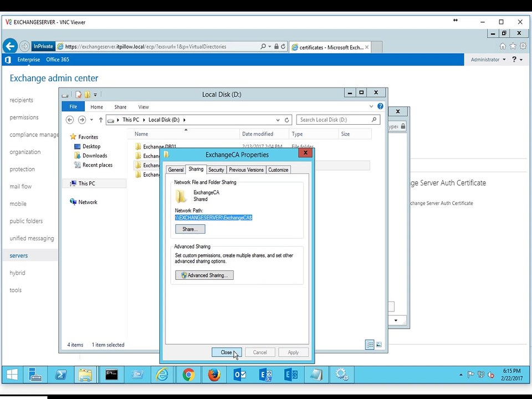
Task: Click the Exchange DB01 folder row
Action: pos(160,146)
